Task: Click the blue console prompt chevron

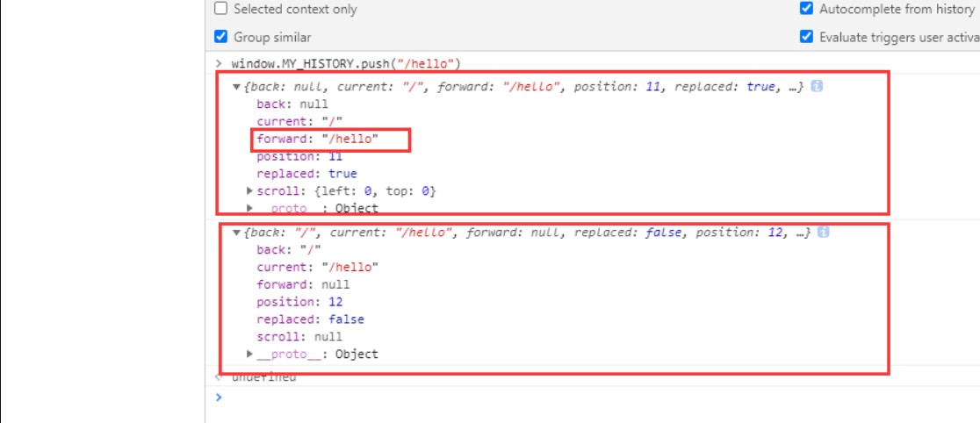Action: 219,398
